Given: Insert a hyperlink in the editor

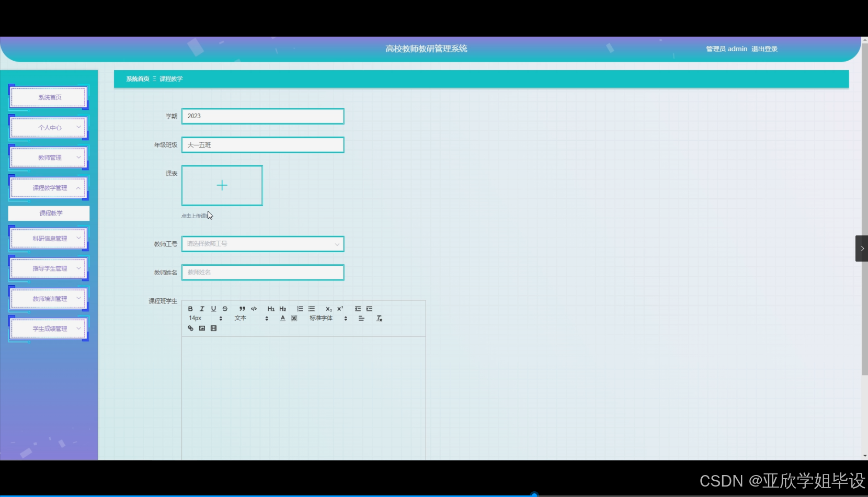Looking at the screenshot, I should [190, 328].
